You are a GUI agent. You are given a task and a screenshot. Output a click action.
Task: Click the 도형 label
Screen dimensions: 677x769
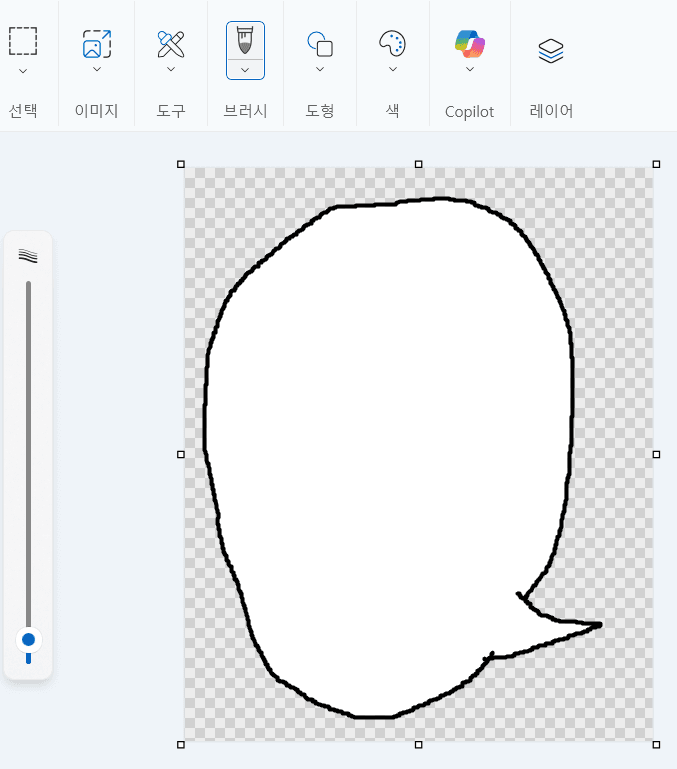(320, 110)
